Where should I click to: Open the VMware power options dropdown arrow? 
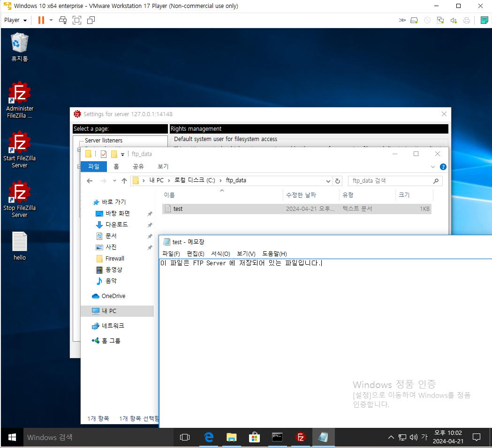51,20
